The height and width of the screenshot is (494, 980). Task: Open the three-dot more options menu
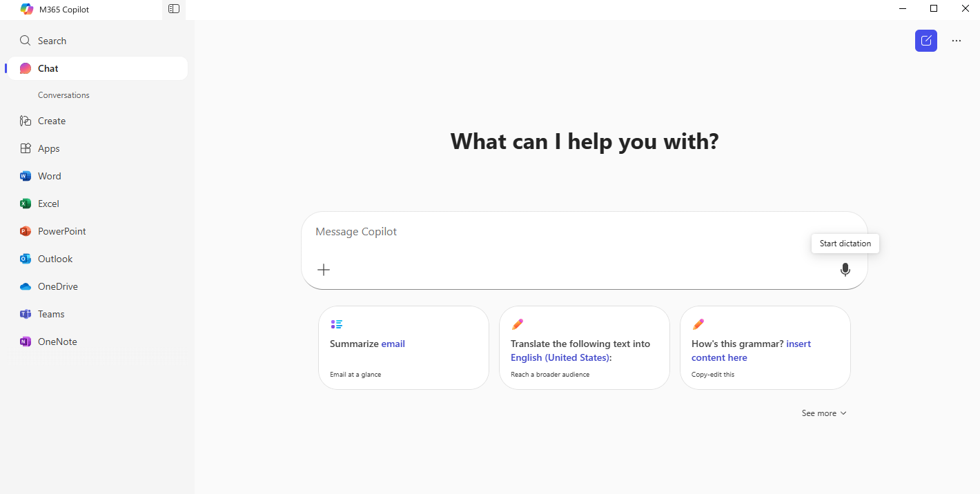pos(956,41)
